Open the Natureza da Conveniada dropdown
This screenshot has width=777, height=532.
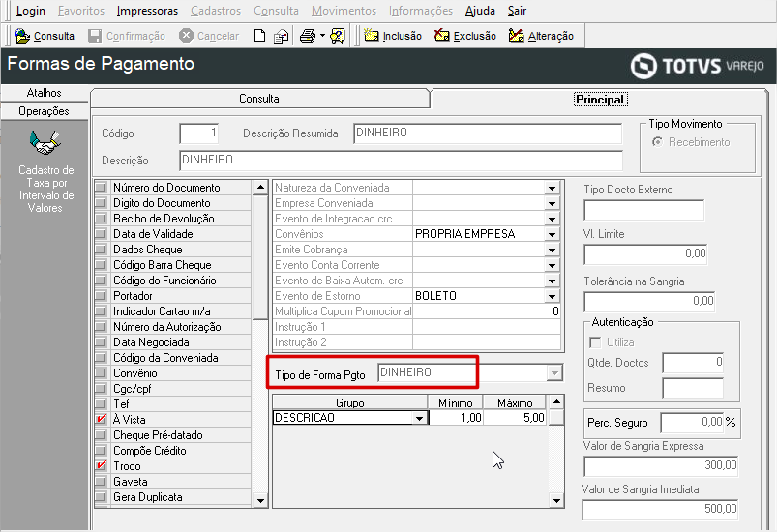(x=552, y=188)
